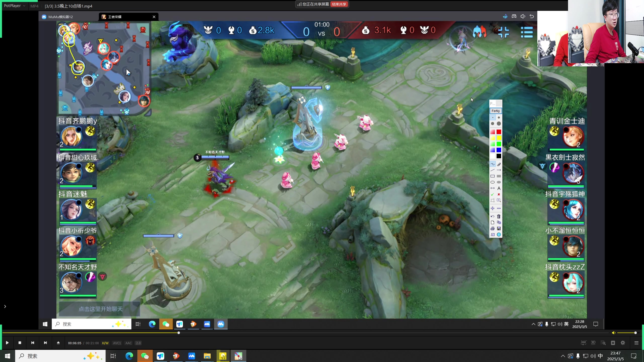Expand the side panel arrow at left edge
644x362 pixels.
point(5,306)
